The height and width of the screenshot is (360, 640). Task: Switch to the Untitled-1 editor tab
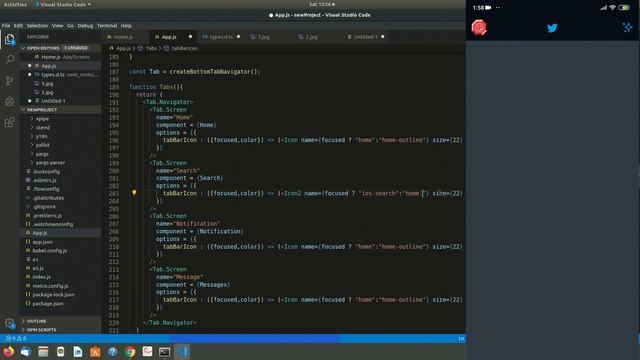[x=365, y=37]
